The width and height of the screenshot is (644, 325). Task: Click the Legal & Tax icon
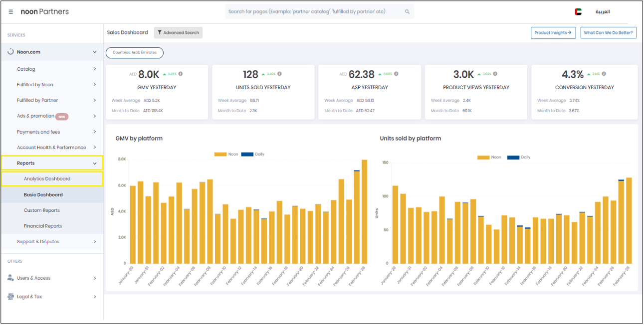10,297
